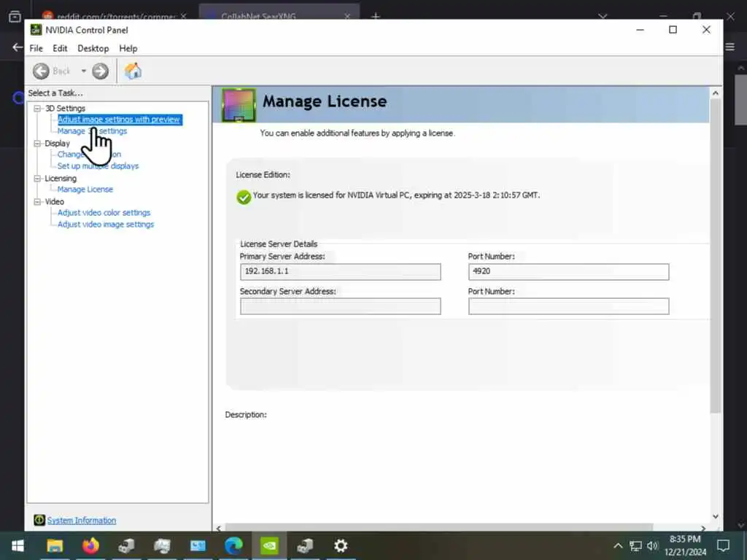This screenshot has height=560, width=747.
Task: Click the Manage License header graphic
Action: [x=239, y=104]
